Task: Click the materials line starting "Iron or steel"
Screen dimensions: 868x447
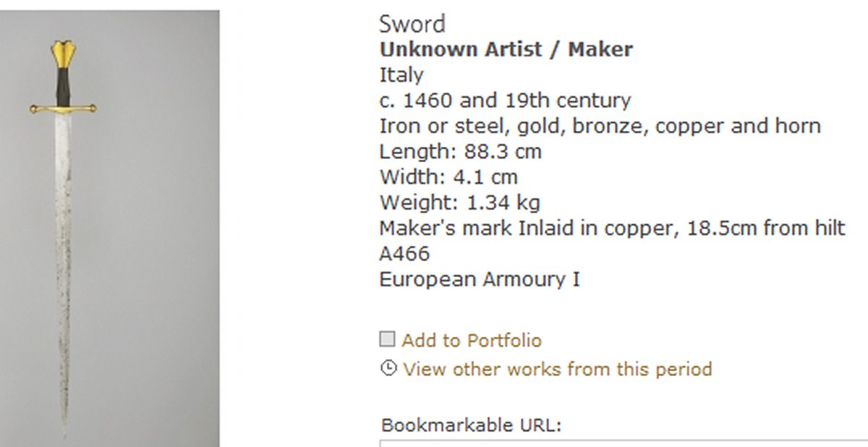Action: 600,126
